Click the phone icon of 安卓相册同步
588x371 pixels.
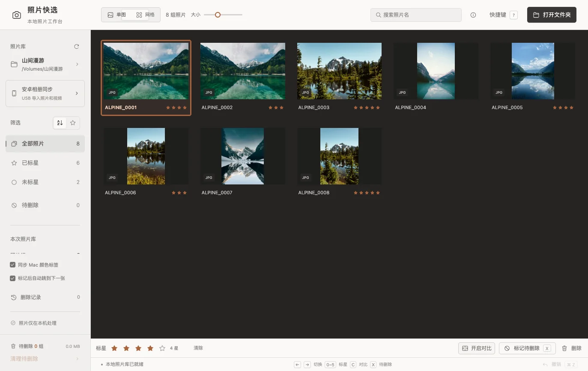(x=14, y=93)
